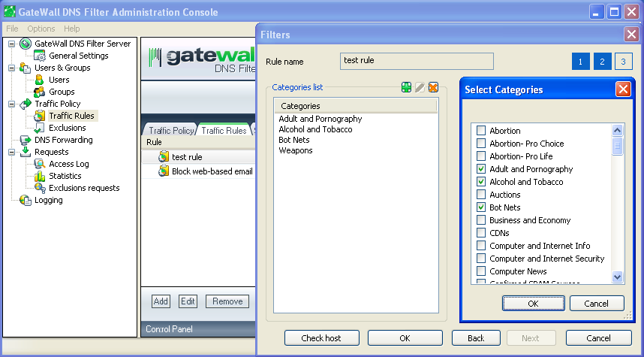
Task: Collapse the Requests tree node
Action: tap(12, 152)
